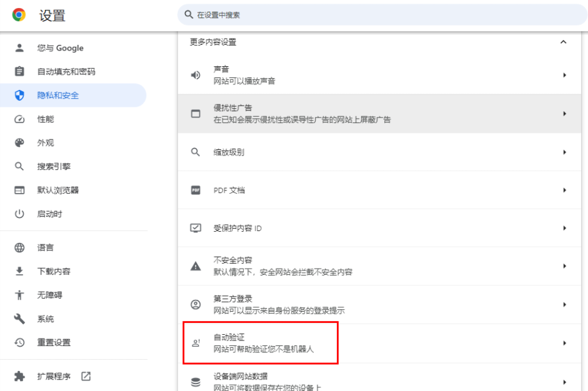This screenshot has width=588, height=391.
Task: Click the external link icon after 扩展程序
Action: [86, 376]
